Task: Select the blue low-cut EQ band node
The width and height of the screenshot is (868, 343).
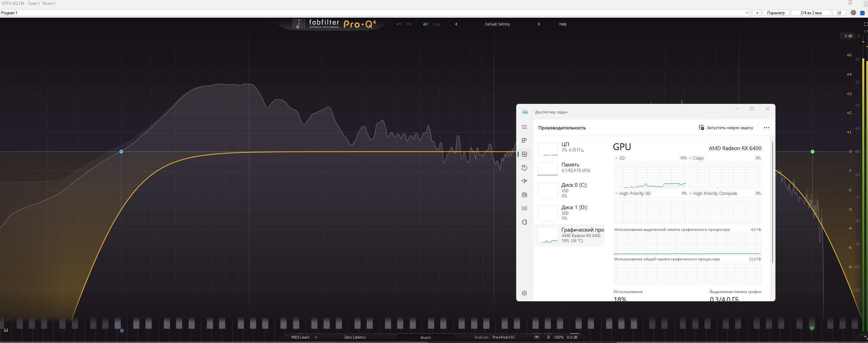Action: point(121,151)
